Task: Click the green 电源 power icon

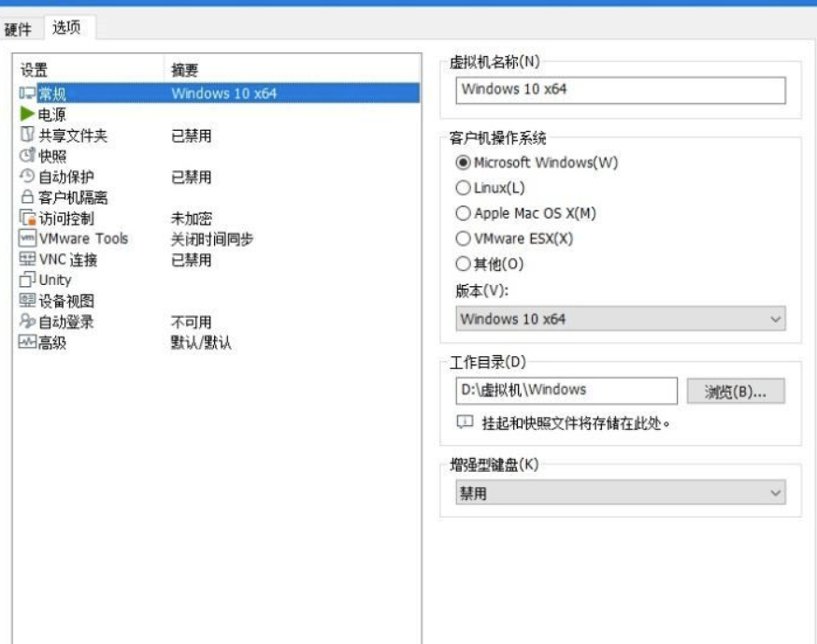Action: click(27, 114)
